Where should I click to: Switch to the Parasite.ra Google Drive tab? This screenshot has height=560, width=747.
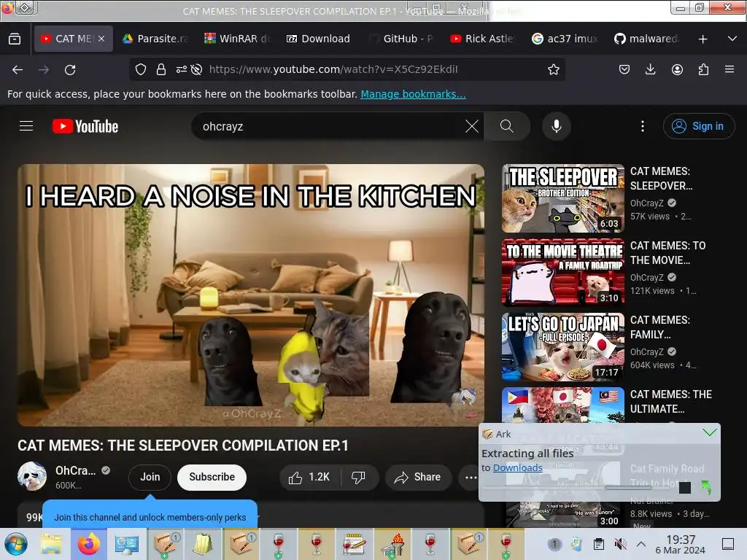click(155, 39)
